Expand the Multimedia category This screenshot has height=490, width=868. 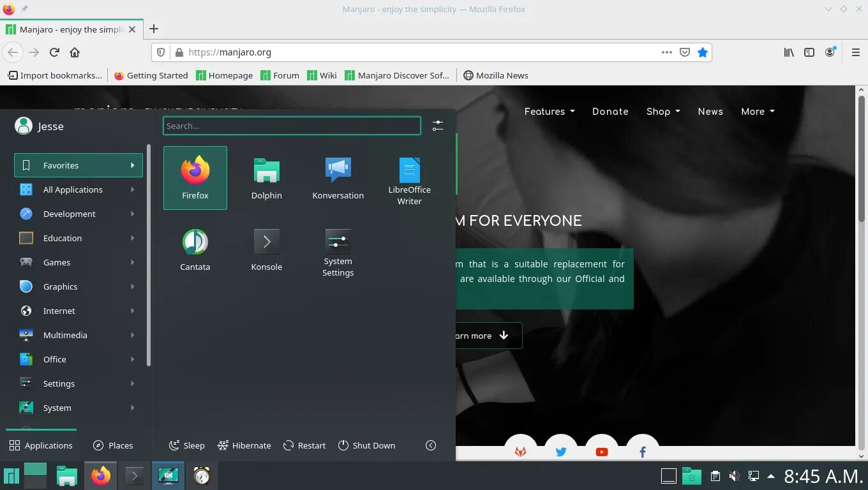(78, 335)
